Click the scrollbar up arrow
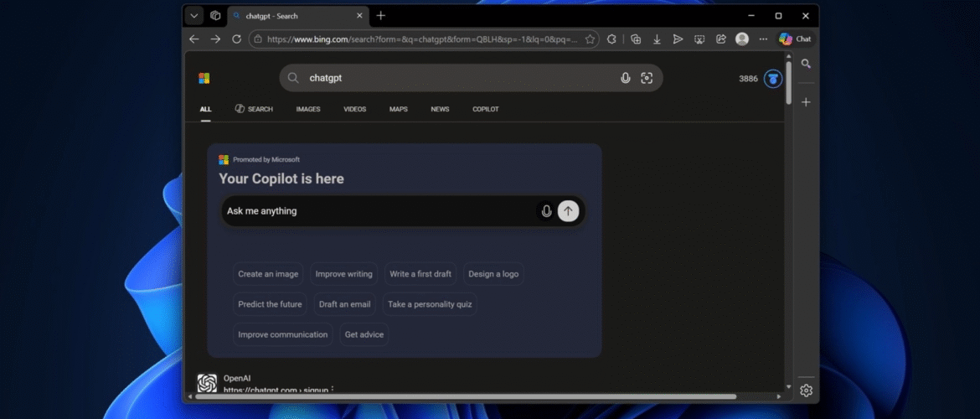 point(788,55)
